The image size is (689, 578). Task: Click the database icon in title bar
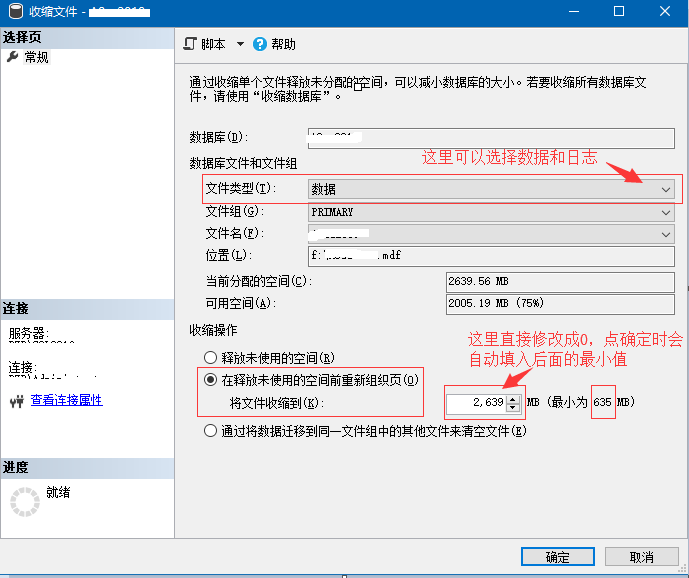14,12
